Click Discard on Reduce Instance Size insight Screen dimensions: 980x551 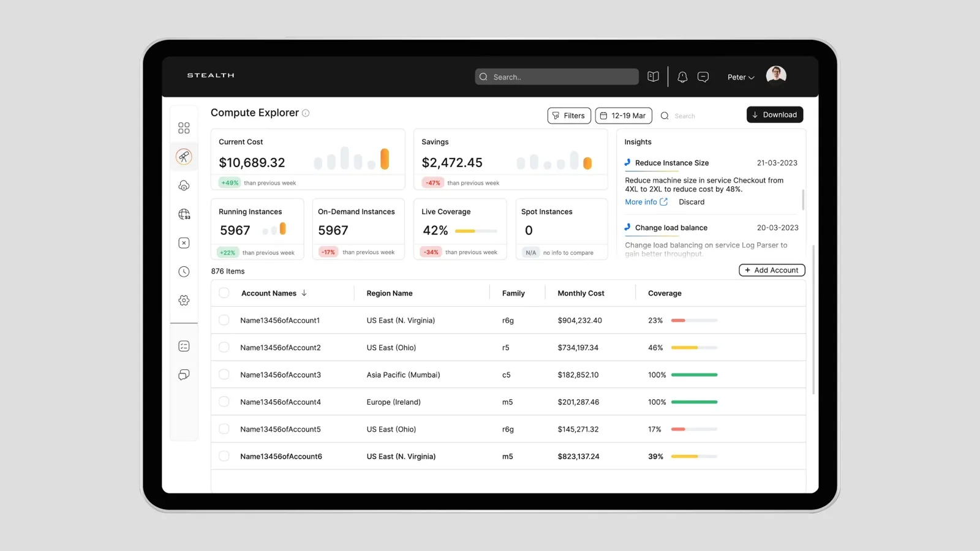tap(692, 202)
